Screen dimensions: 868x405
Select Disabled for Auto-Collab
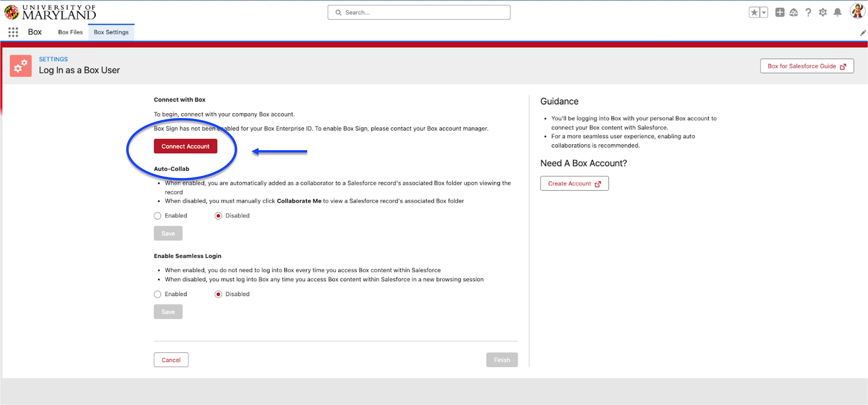click(218, 216)
